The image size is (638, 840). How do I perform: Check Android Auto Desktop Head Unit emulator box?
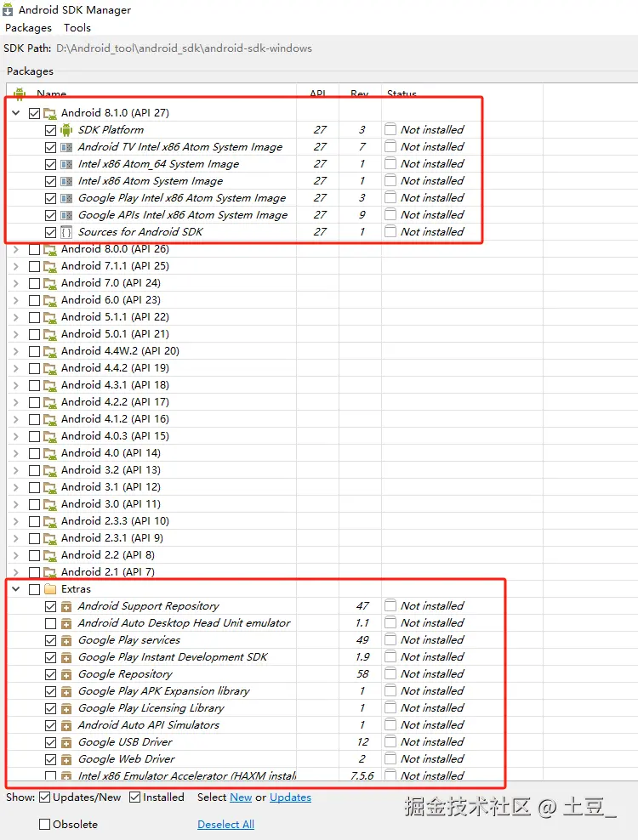pos(50,623)
